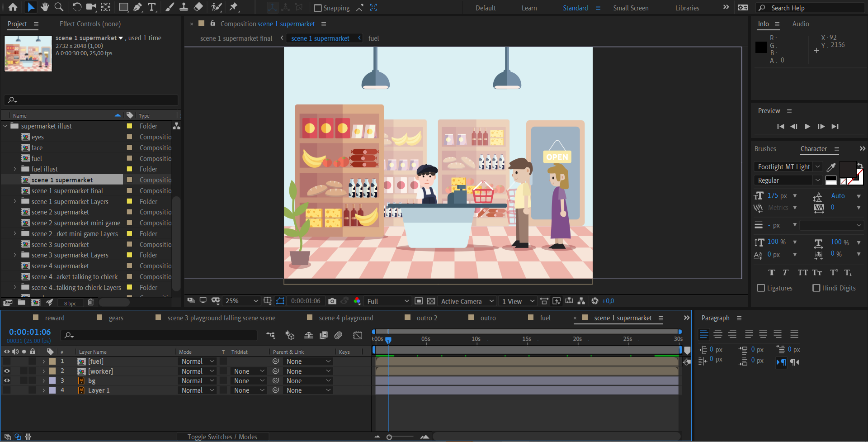The width and height of the screenshot is (868, 442).
Task: Step to next frame in Preview
Action: (821, 127)
